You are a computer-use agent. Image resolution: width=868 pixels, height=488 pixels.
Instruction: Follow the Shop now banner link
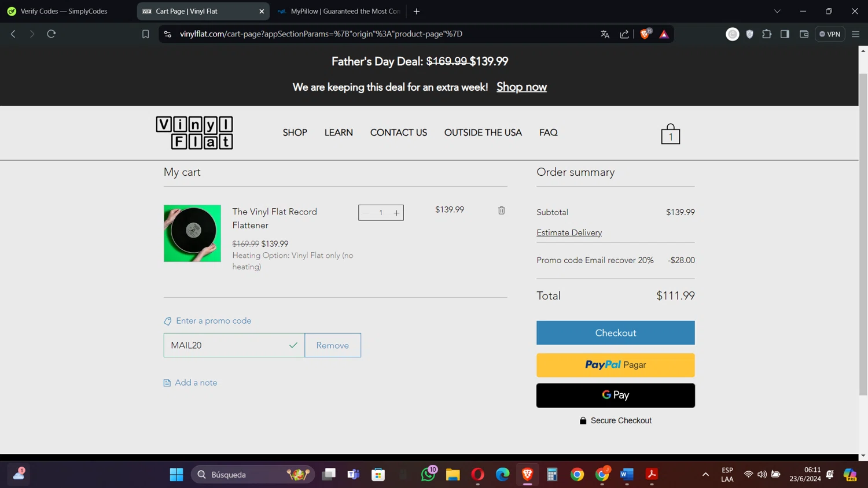[521, 87]
